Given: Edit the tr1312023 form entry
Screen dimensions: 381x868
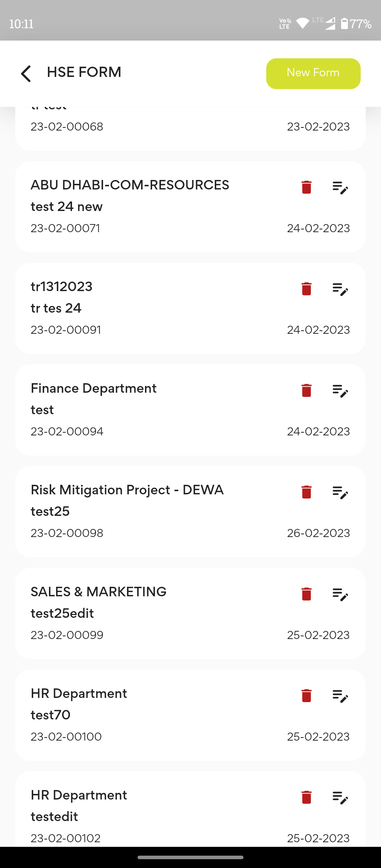Looking at the screenshot, I should (340, 289).
